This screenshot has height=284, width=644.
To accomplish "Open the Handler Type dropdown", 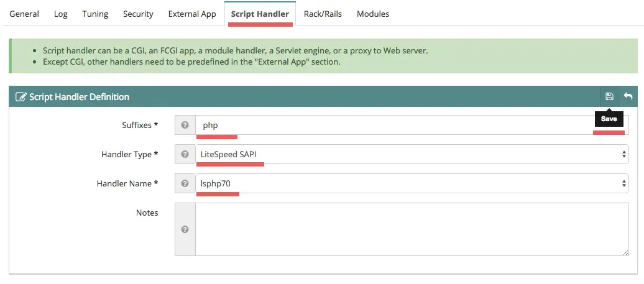I will [x=412, y=154].
